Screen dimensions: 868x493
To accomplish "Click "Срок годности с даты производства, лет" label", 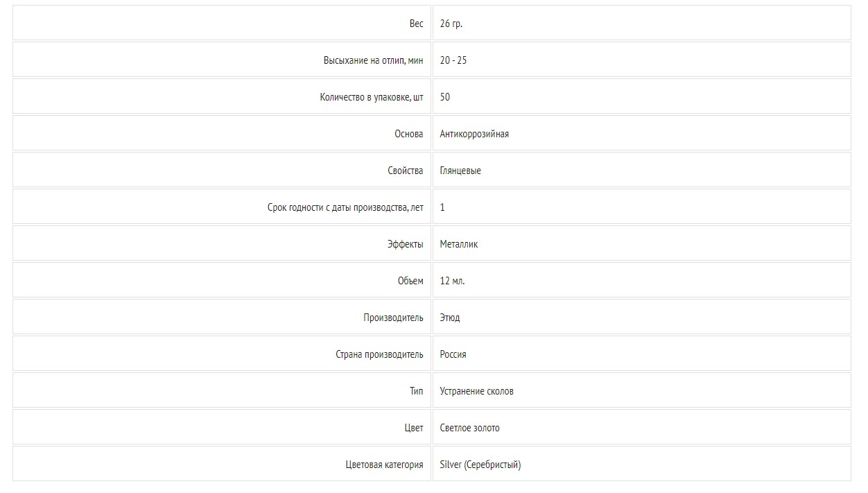I will 345,207.
